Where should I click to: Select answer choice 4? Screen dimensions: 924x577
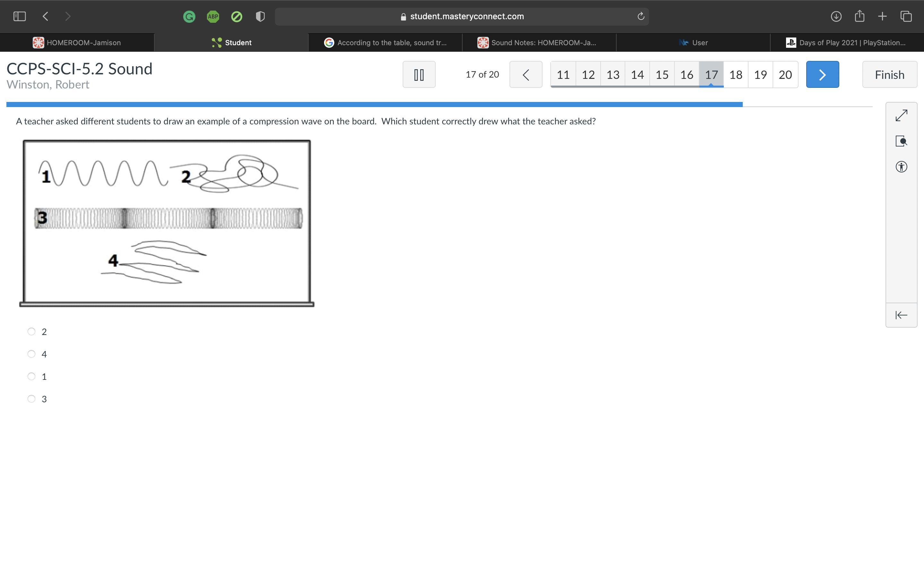(x=32, y=354)
